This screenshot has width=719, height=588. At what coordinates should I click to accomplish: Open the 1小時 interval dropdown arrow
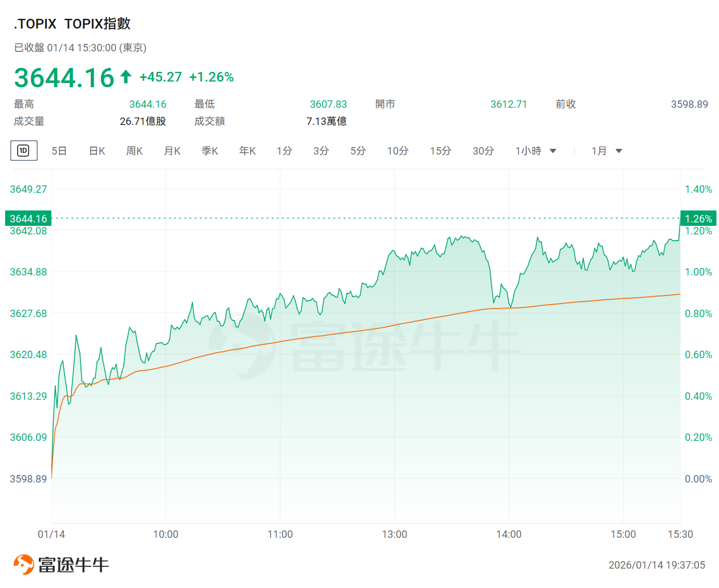pos(552,151)
